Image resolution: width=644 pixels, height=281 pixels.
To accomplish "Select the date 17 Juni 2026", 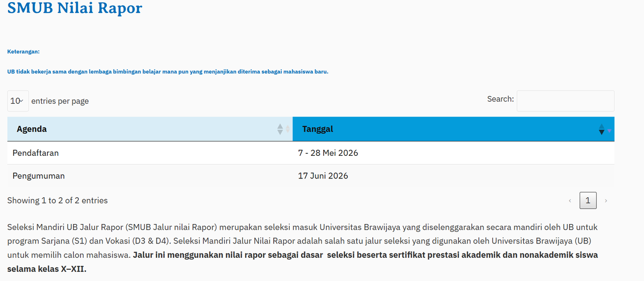I will 323,176.
